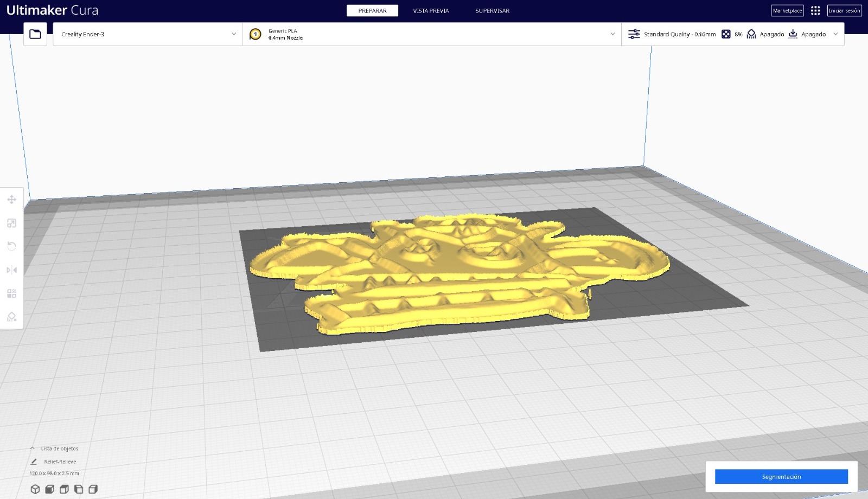This screenshot has width=868, height=499.
Task: Click the Ultimaker Cura logo
Action: pos(52,10)
